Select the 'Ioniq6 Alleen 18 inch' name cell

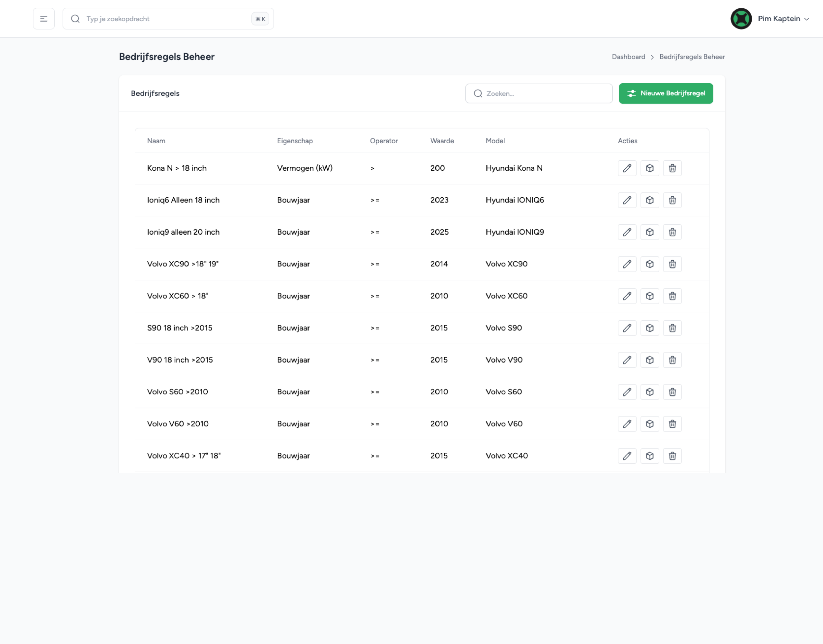pos(183,200)
